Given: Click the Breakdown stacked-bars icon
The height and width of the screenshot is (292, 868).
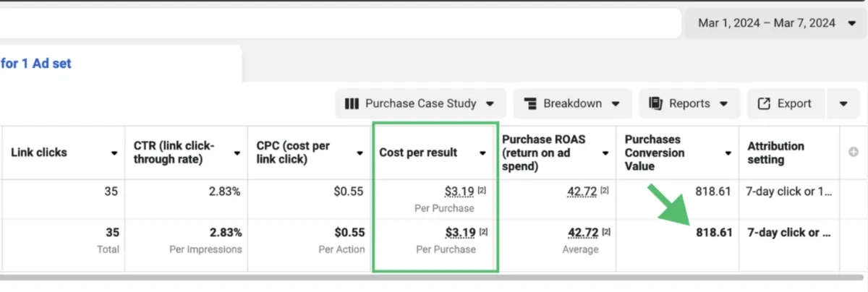Looking at the screenshot, I should click(x=530, y=103).
